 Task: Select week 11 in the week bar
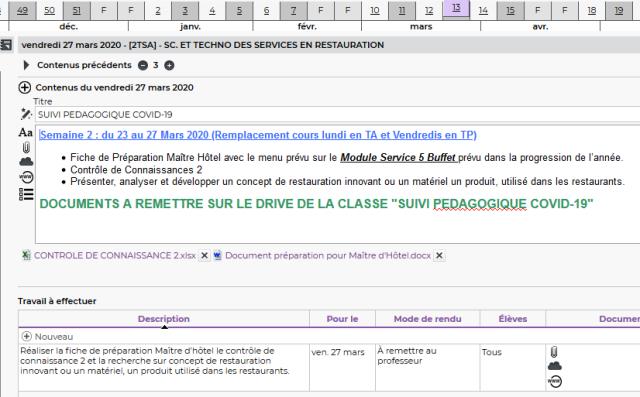402,10
